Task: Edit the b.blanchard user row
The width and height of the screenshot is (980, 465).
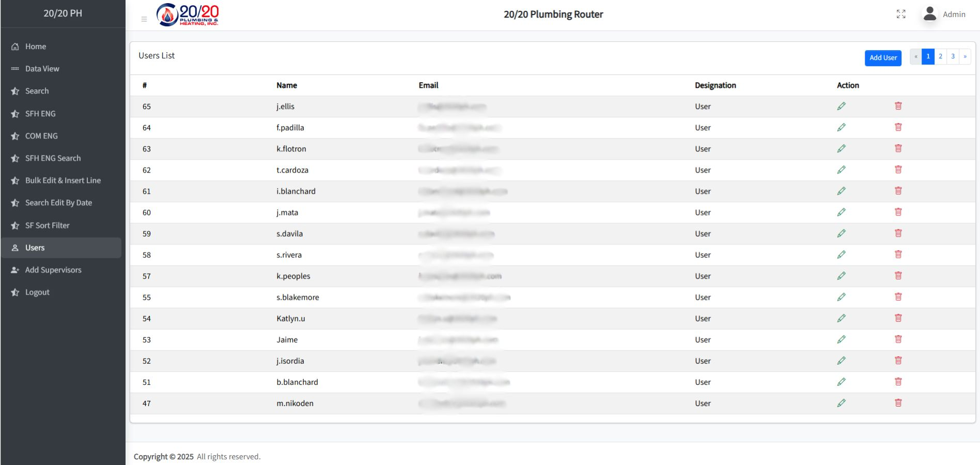Action: pos(841,382)
